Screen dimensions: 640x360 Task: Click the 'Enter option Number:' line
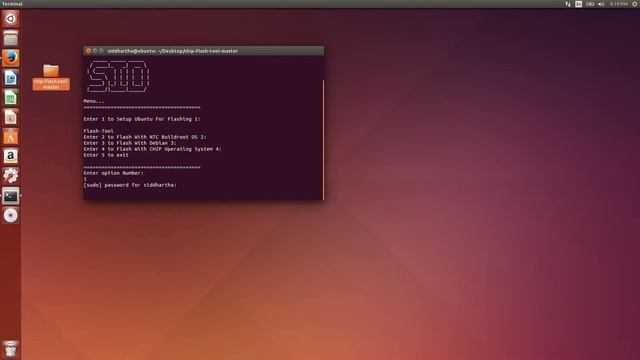(113, 173)
